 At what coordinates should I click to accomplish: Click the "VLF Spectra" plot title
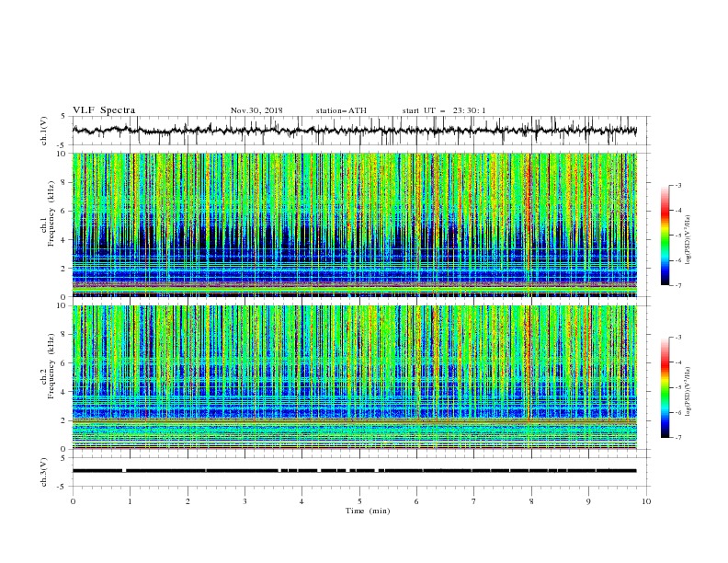[x=104, y=110]
